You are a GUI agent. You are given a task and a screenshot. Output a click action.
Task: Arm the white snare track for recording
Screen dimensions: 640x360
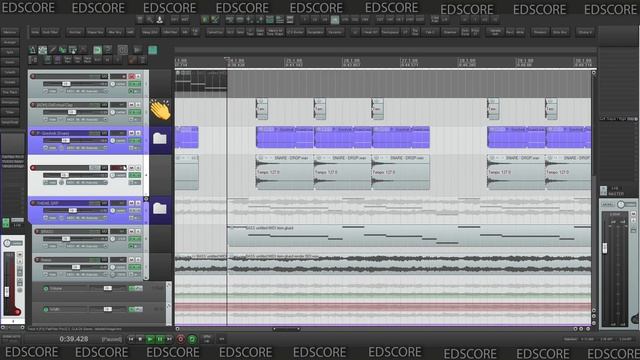tap(33, 168)
